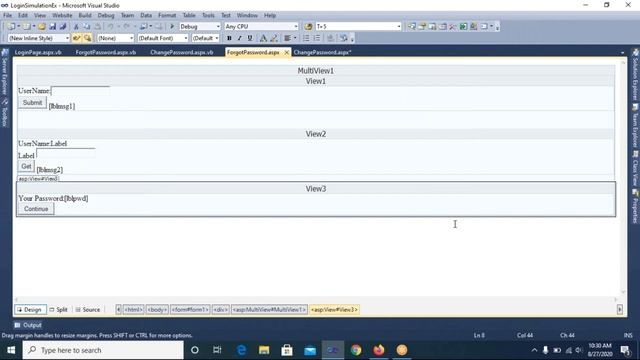Click the green Extension Manager icon
The height and width of the screenshot is (360, 640).
coord(463,27)
